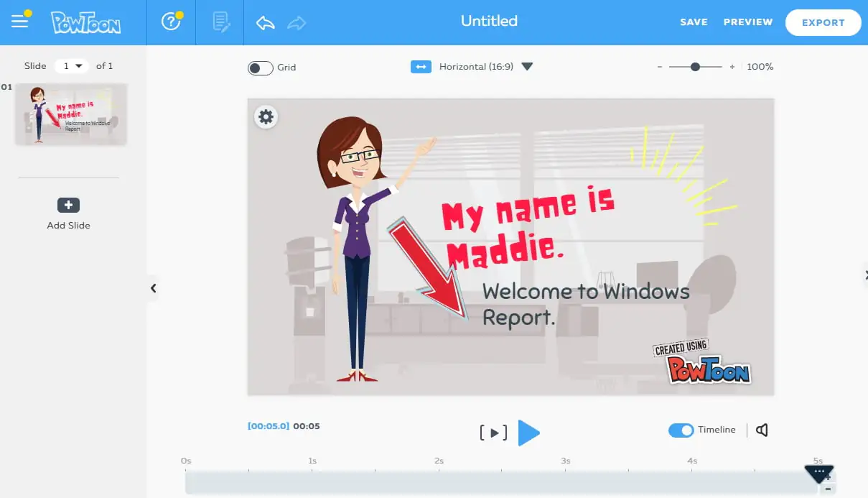Open slide settings gear icon

[x=266, y=116]
